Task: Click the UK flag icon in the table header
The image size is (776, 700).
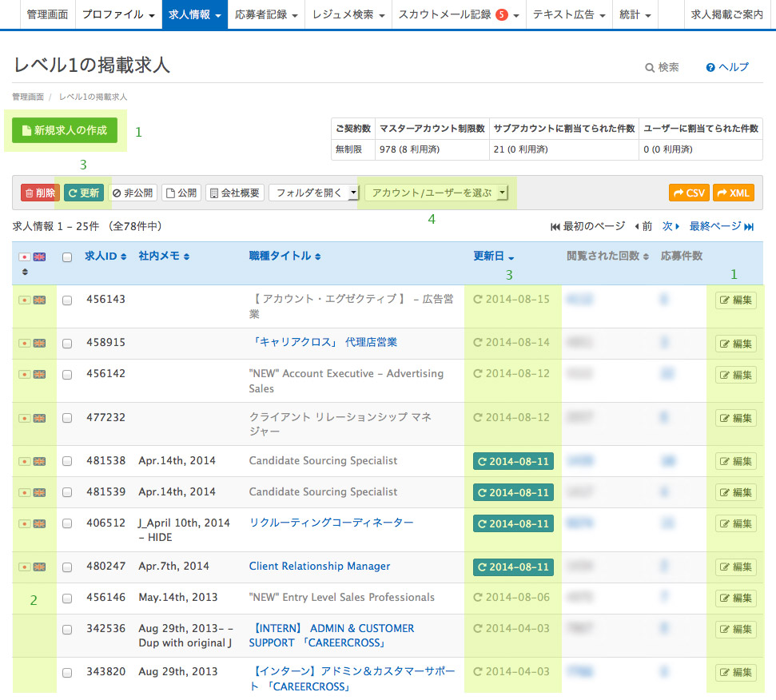Action: tap(40, 257)
